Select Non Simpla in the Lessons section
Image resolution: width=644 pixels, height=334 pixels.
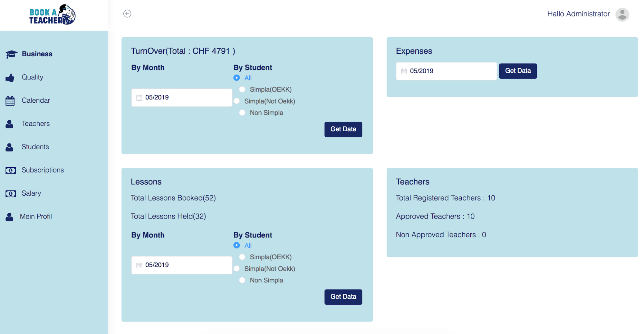pyautogui.click(x=242, y=280)
